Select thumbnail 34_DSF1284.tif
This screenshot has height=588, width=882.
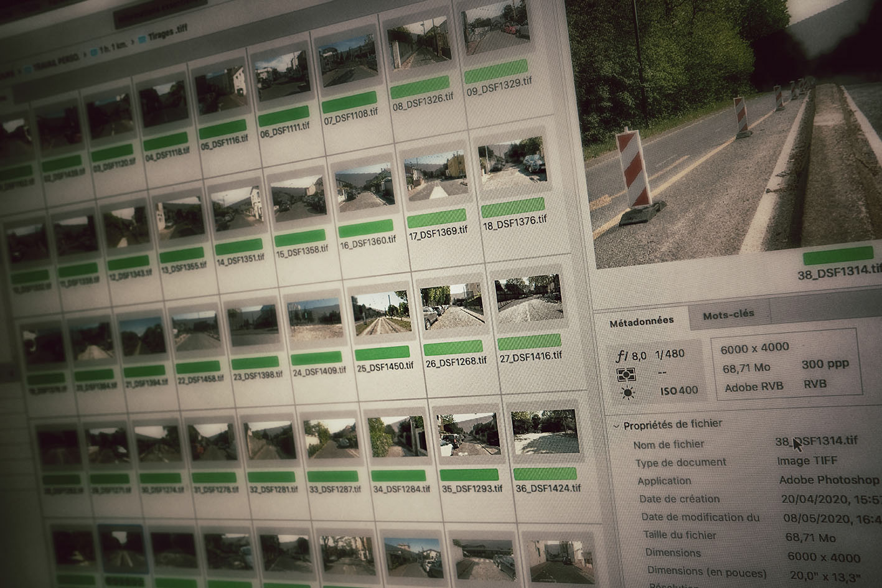pos(397,437)
